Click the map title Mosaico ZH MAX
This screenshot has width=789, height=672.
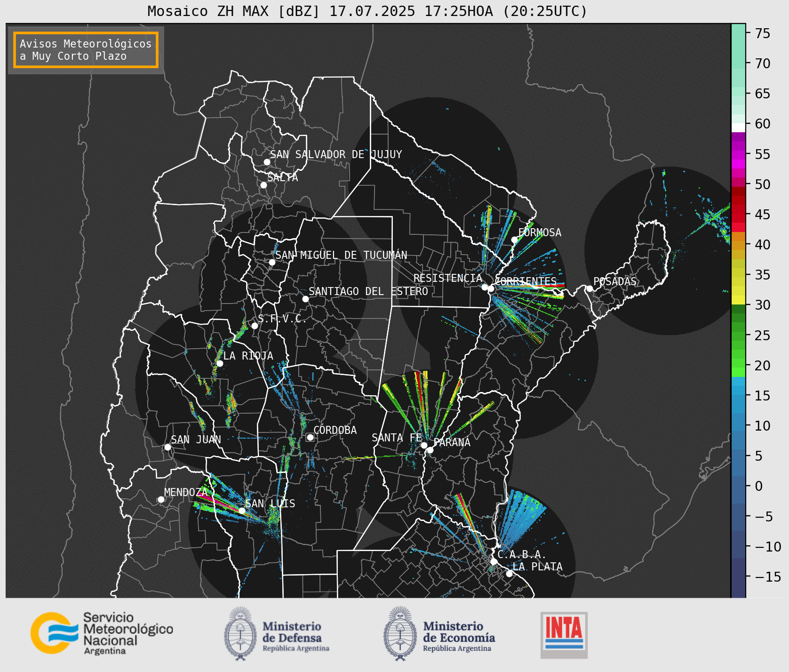(x=367, y=11)
